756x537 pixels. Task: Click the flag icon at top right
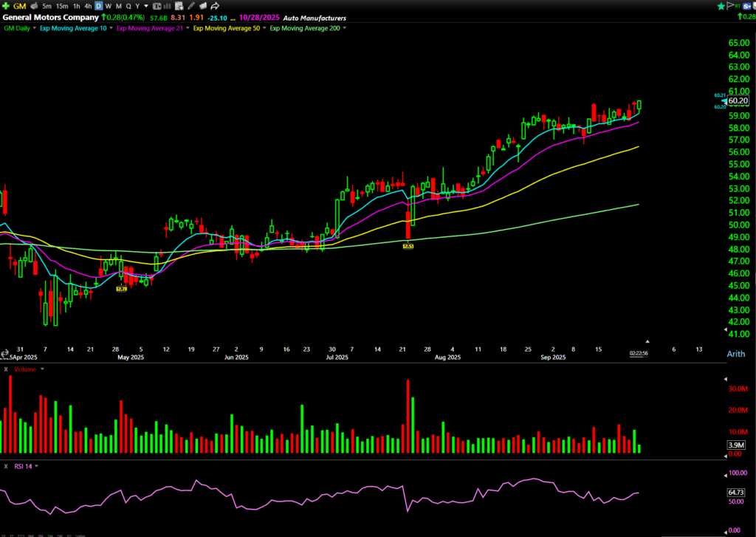coord(731,6)
